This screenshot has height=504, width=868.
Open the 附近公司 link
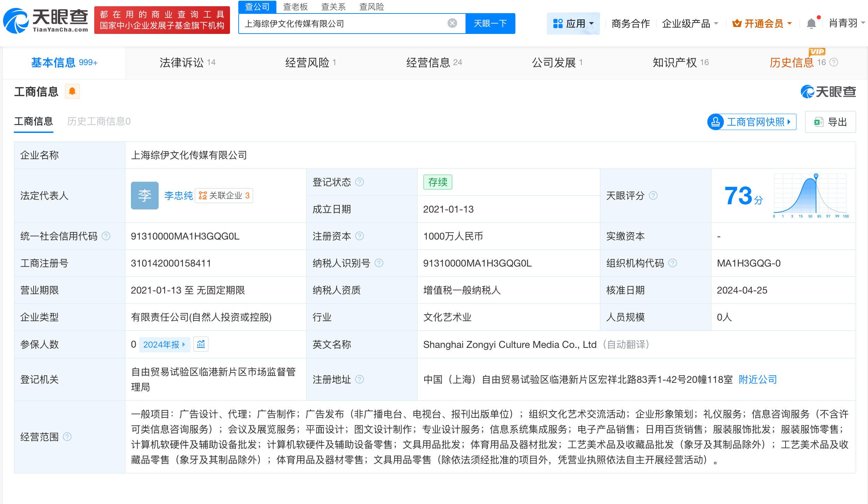757,379
